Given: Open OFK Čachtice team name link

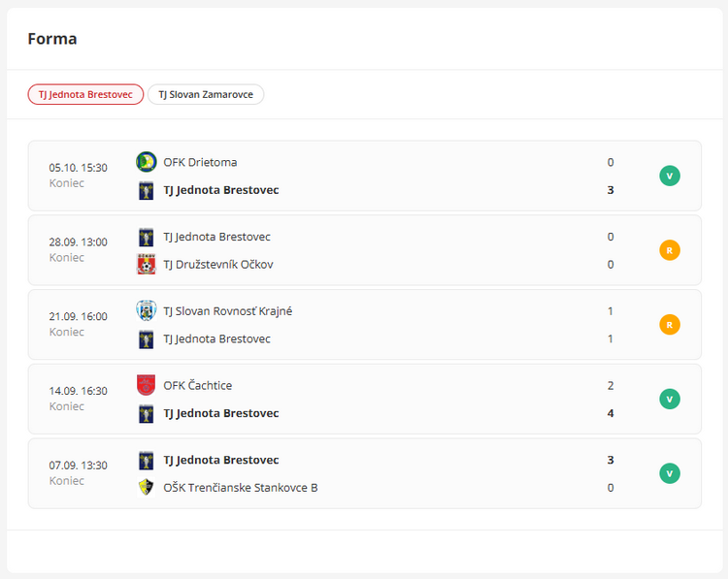Looking at the screenshot, I should pyautogui.click(x=197, y=385).
